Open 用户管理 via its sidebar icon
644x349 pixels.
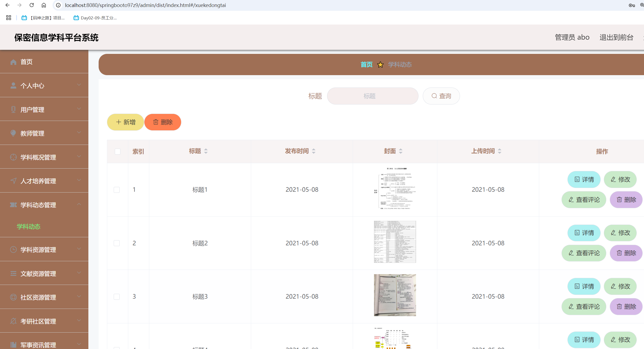click(13, 109)
